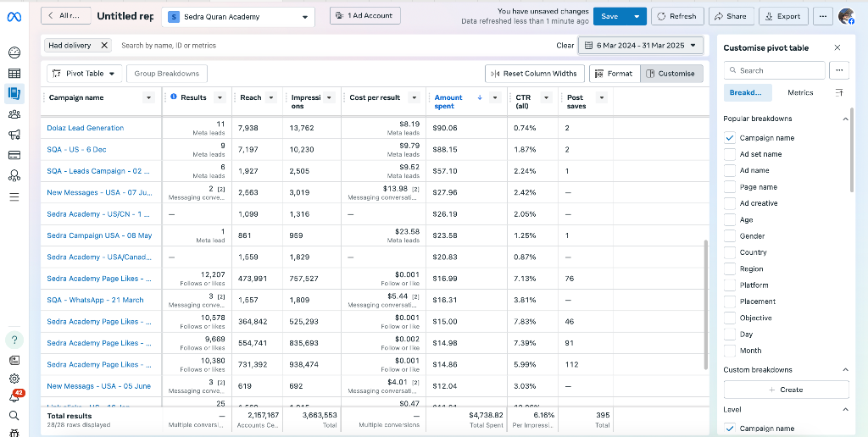Viewport: 868px width, 437px height.
Task: Select the Ads reporting icon in sidebar
Action: [x=14, y=93]
